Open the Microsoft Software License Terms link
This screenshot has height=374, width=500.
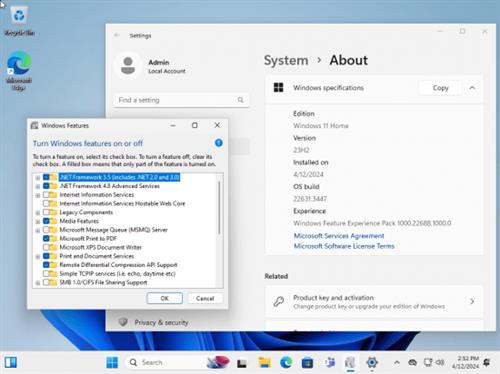(344, 246)
